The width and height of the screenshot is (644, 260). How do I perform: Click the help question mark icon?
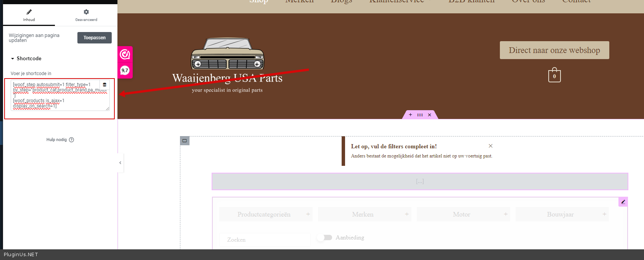[72, 140]
